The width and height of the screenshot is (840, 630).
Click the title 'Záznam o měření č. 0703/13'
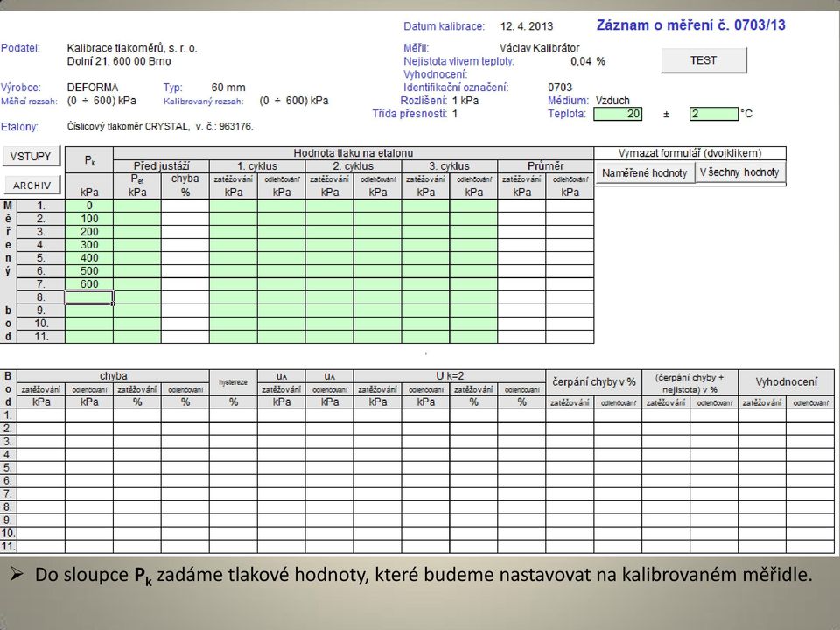(691, 25)
